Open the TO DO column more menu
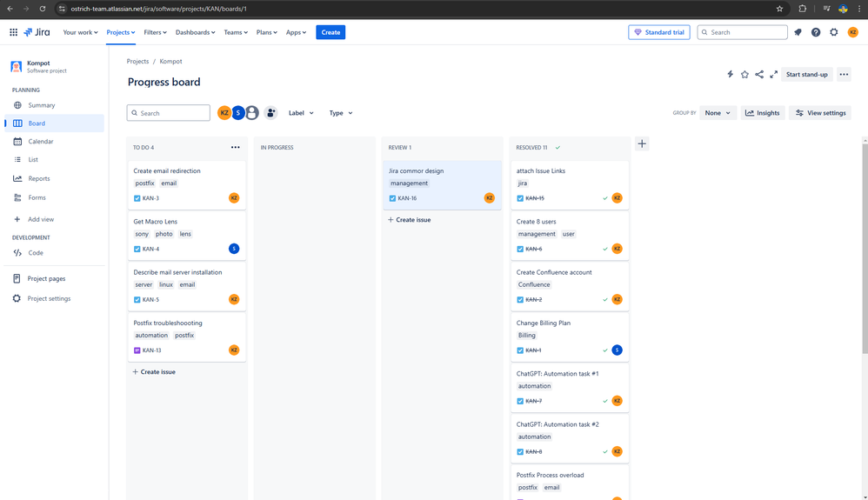This screenshot has width=868, height=500. (236, 147)
